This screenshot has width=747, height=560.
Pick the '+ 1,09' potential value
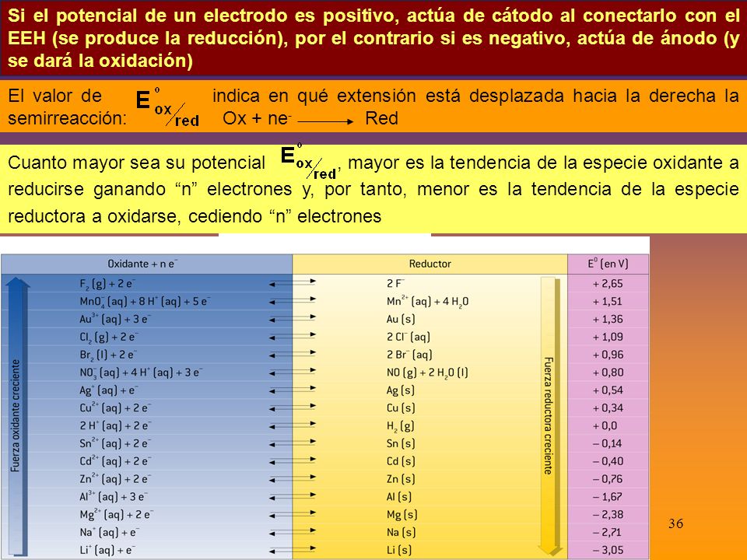tap(608, 337)
